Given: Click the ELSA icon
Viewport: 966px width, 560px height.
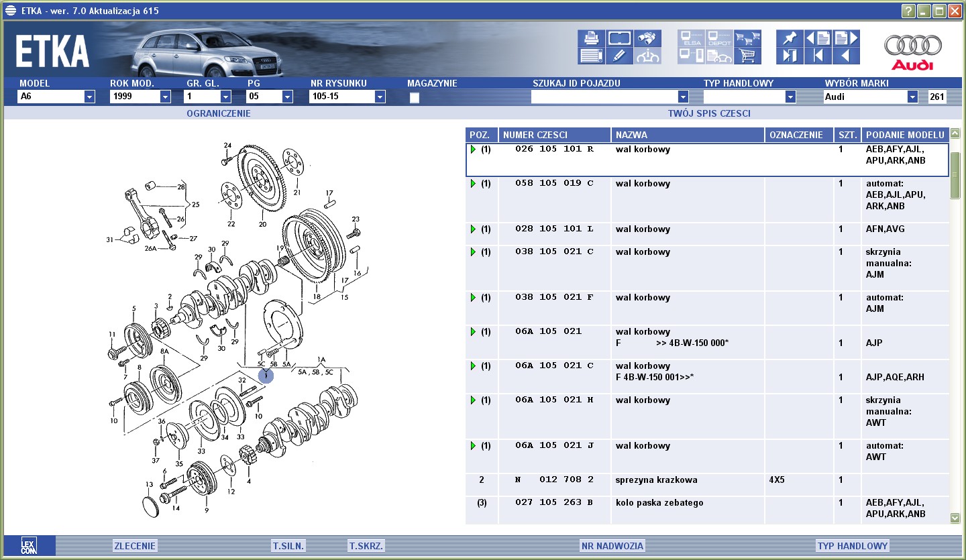Looking at the screenshot, I should pos(691,38).
